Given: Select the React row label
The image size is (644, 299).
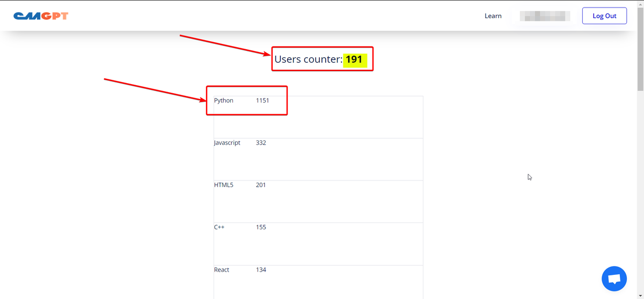Looking at the screenshot, I should tap(222, 270).
